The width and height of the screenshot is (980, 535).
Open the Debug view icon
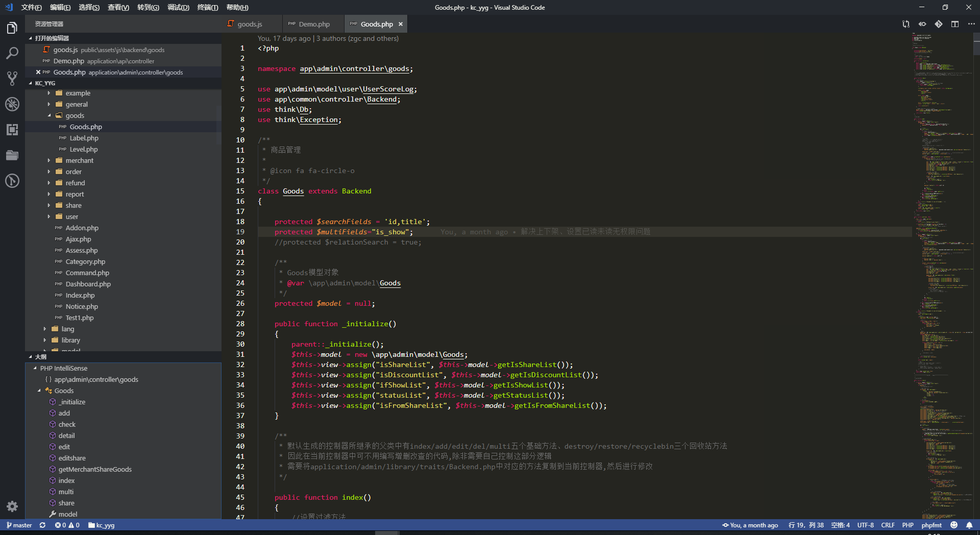(x=12, y=104)
